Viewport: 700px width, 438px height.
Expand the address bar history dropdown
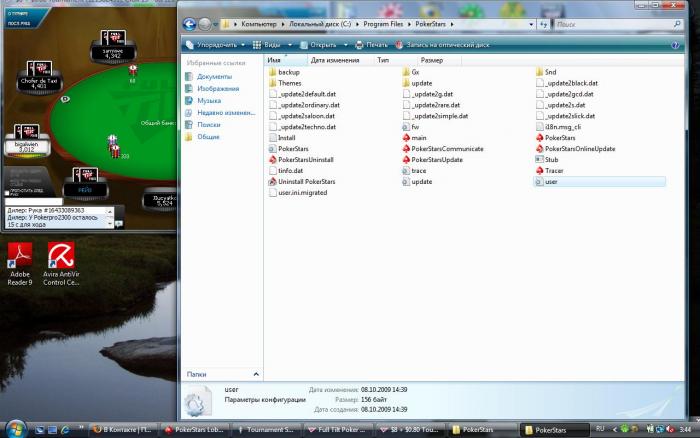(531, 24)
